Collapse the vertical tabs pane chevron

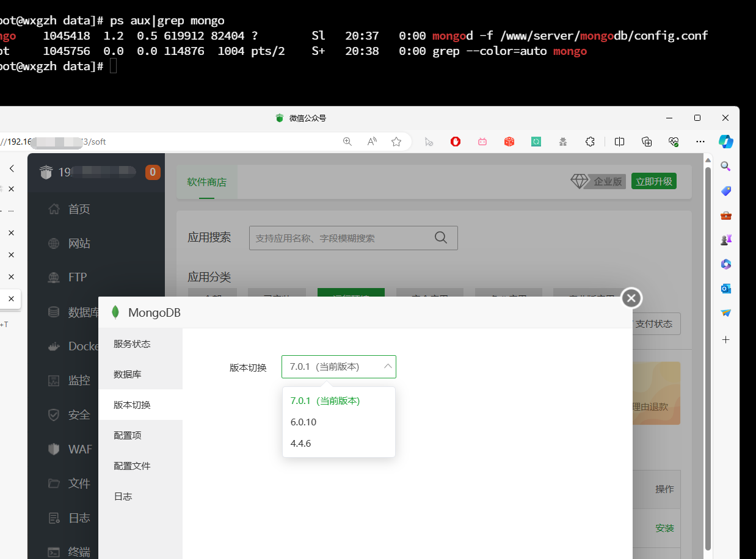click(11, 168)
